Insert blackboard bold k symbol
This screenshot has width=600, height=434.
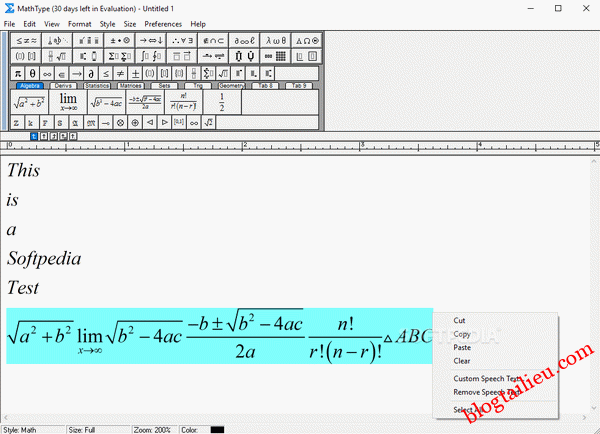[31, 122]
